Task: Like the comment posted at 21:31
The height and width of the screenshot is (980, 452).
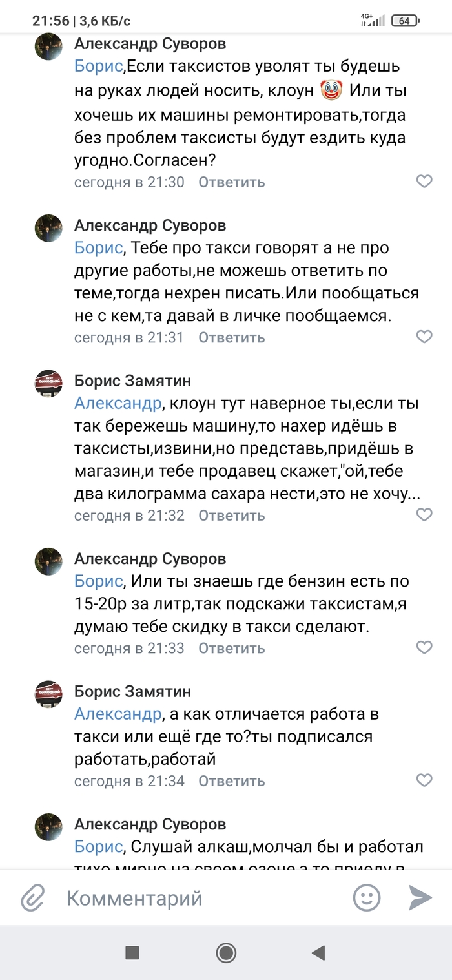Action: tap(424, 337)
